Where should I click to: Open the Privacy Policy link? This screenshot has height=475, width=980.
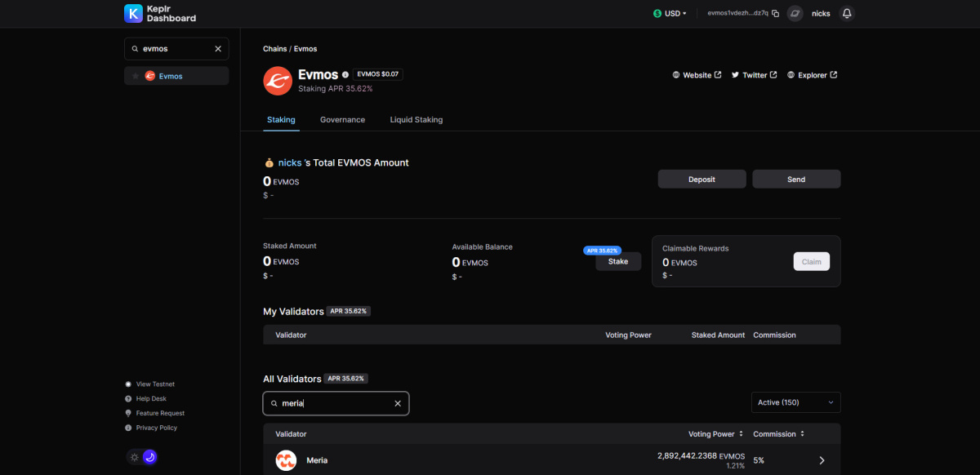(x=150, y=428)
